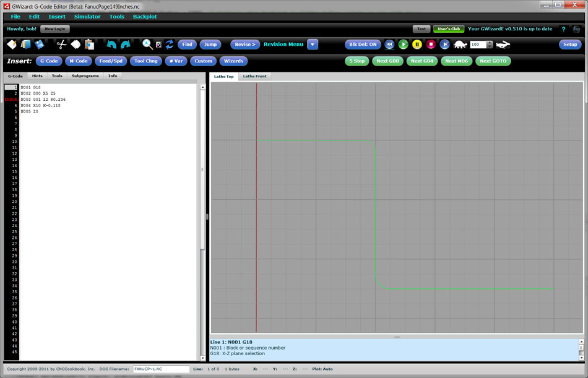
Task: Paste from clipboard with the clipboard icon
Action: coord(89,44)
